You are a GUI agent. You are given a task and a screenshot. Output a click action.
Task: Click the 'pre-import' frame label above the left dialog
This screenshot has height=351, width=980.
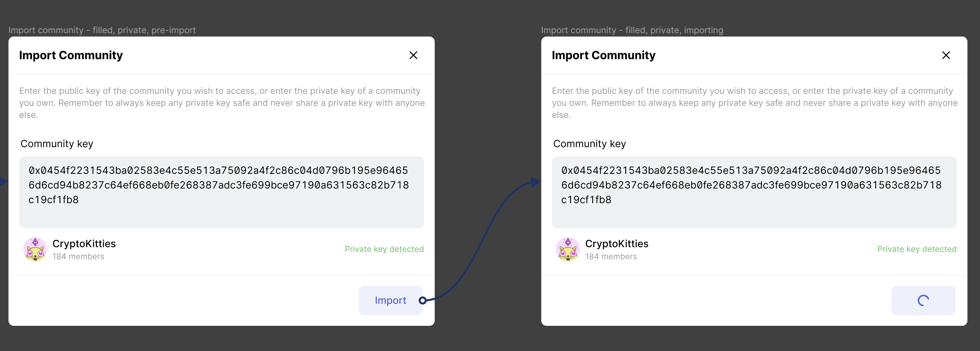click(103, 30)
